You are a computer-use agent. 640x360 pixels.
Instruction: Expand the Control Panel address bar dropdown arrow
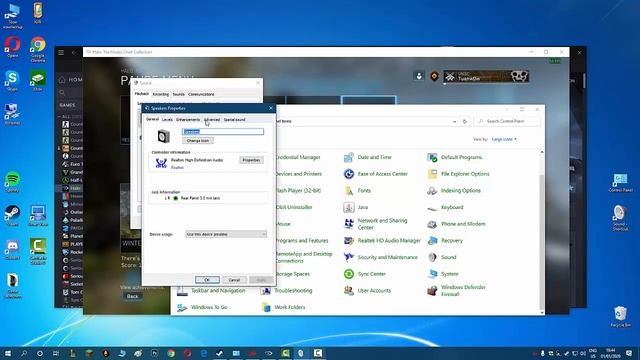(x=454, y=121)
